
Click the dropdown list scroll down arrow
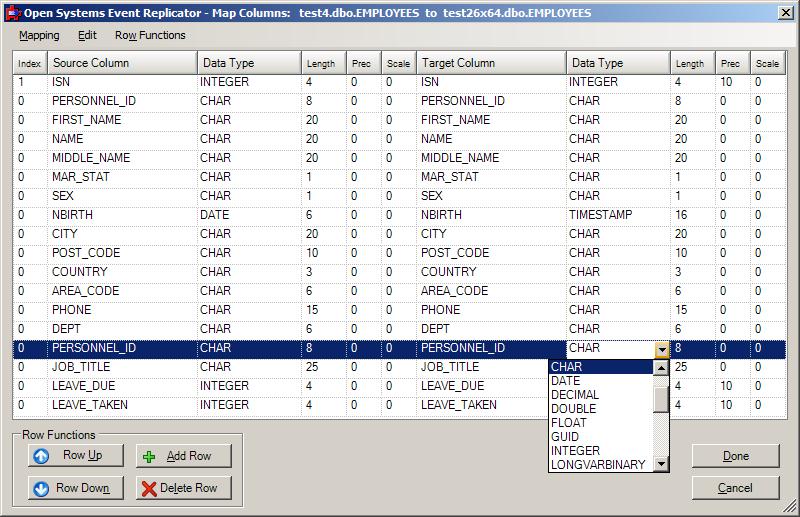tap(661, 464)
